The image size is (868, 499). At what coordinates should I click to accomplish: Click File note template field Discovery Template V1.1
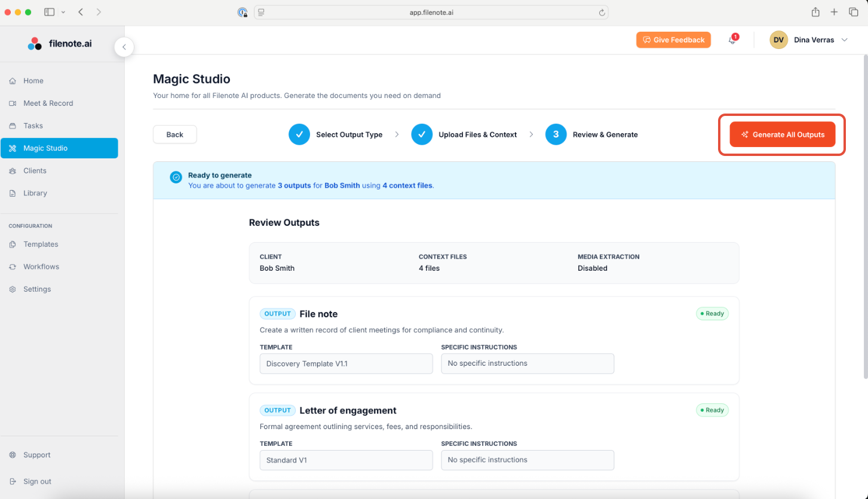click(x=346, y=364)
